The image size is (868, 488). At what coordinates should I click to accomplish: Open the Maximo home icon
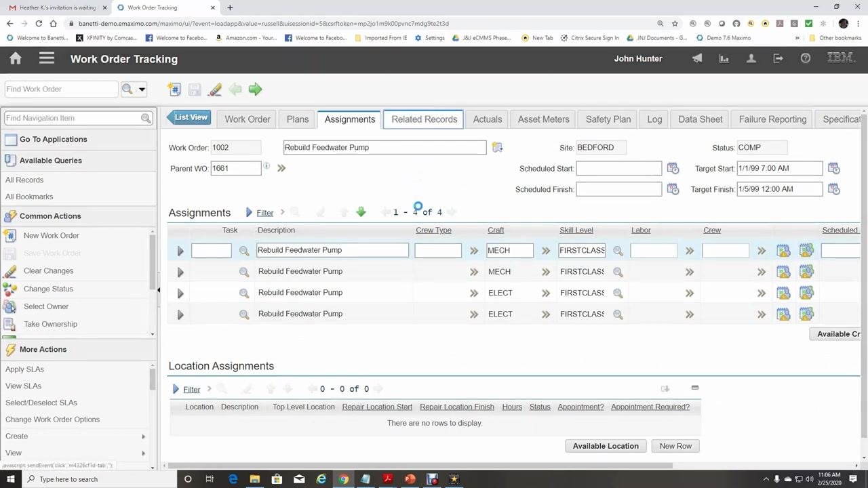point(16,59)
